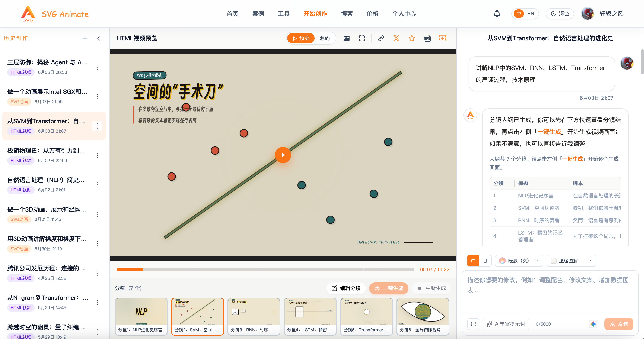Open 价格 nav item
644x339 pixels.
pos(372,13)
